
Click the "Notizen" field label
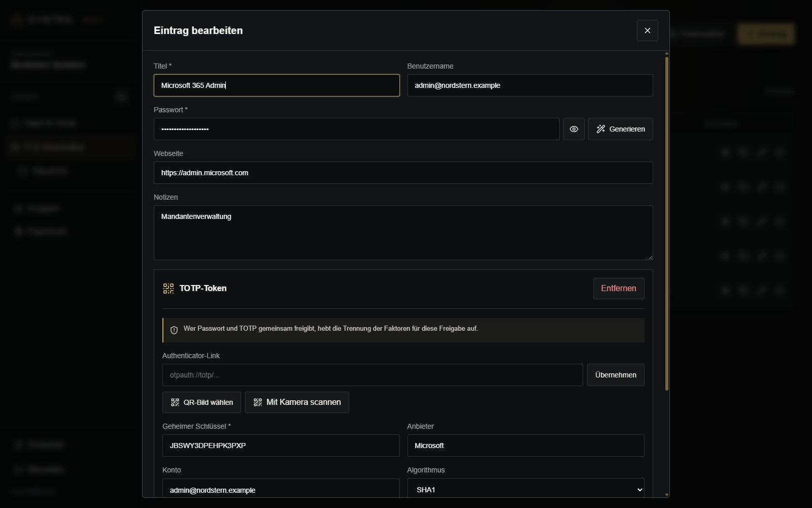165,197
